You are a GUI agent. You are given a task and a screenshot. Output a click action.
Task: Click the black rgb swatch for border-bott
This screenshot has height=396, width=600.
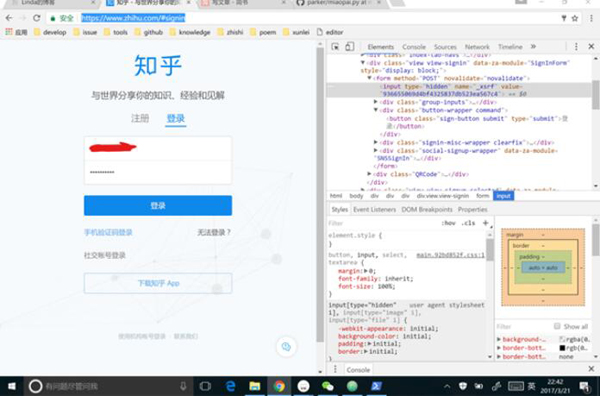coord(562,348)
